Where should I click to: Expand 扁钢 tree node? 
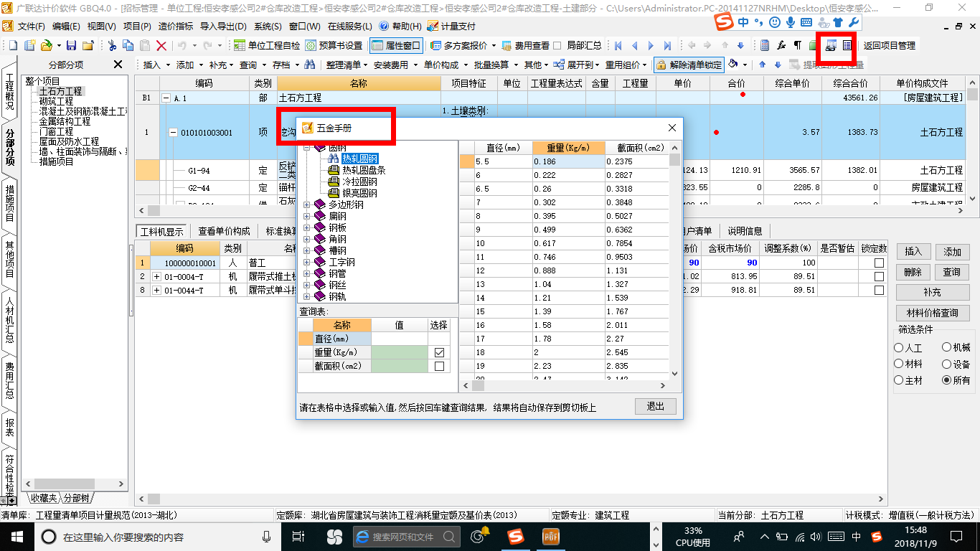tap(307, 216)
